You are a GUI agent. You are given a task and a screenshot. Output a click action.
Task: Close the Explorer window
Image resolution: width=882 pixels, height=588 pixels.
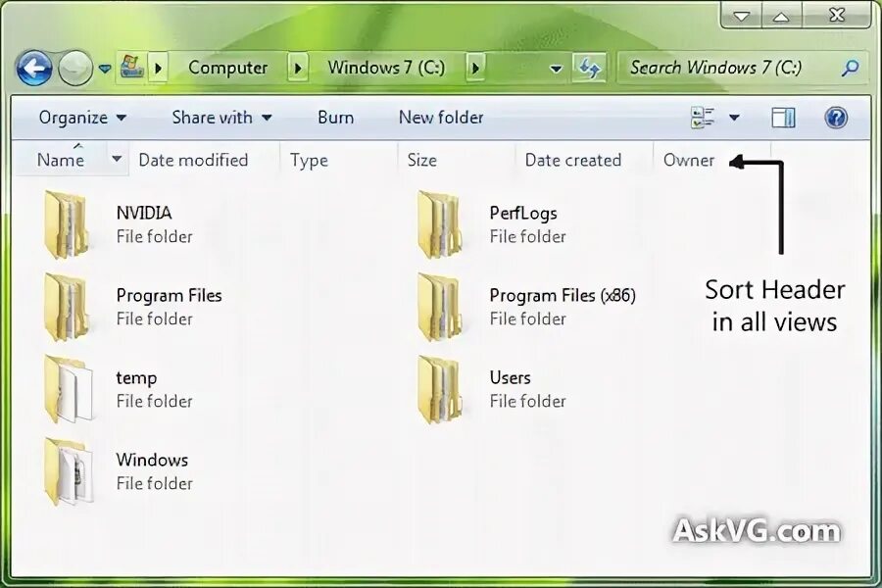coord(837,16)
